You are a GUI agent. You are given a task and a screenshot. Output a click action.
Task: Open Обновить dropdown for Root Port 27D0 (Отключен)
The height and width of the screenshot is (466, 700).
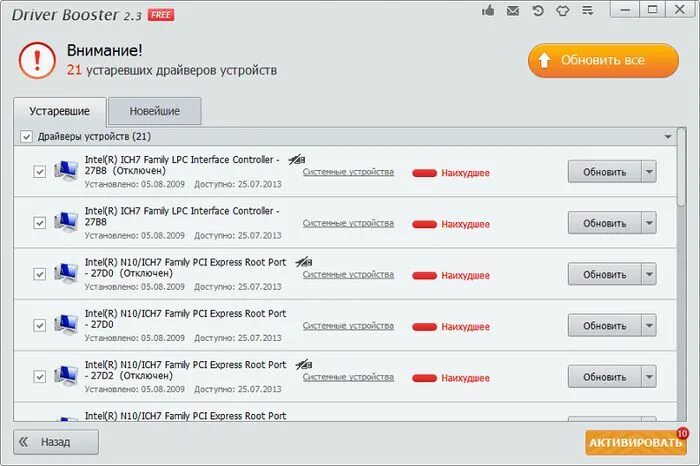point(649,274)
